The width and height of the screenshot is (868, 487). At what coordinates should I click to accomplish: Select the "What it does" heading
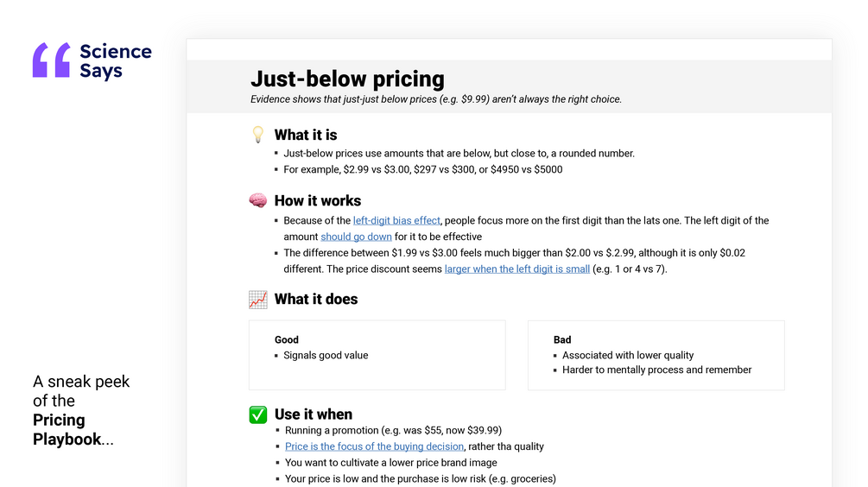[316, 300]
